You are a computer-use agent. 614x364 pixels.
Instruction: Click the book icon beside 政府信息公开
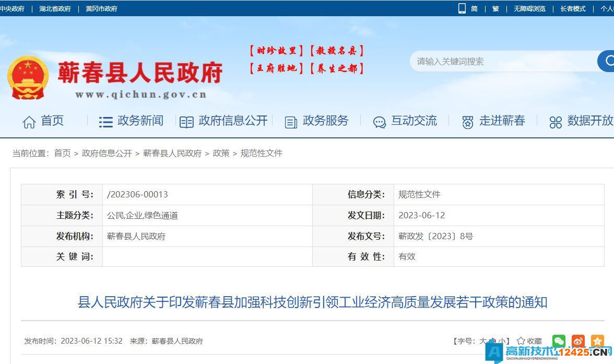[186, 121]
